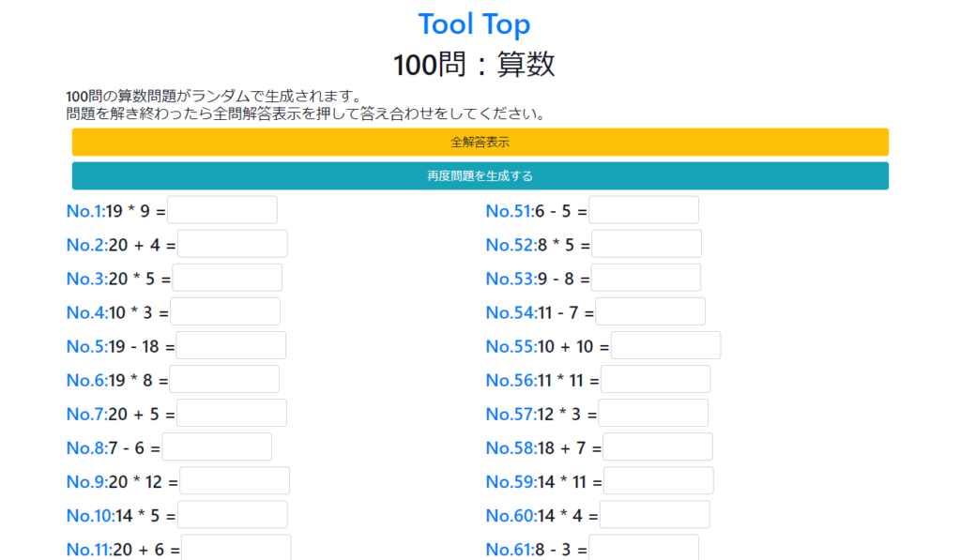Viewport: 961px width, 560px height.
Task: Select the answer box for No.7 20 + 5
Action: tap(232, 413)
